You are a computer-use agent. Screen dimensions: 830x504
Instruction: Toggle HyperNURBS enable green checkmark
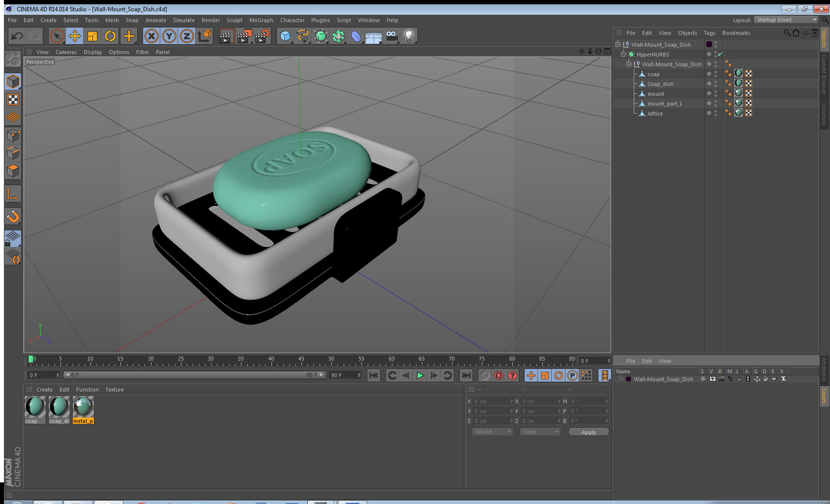(720, 54)
